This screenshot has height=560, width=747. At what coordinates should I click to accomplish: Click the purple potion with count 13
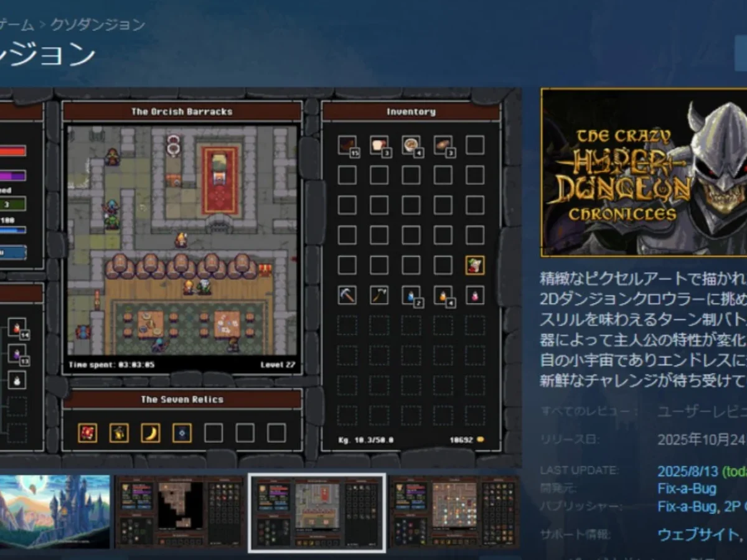pos(17,355)
